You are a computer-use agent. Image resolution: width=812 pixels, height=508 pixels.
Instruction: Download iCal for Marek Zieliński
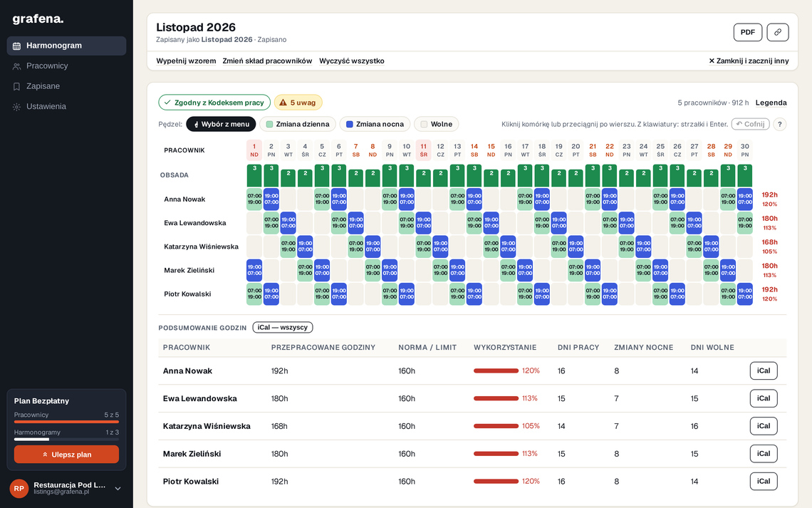coord(764,454)
